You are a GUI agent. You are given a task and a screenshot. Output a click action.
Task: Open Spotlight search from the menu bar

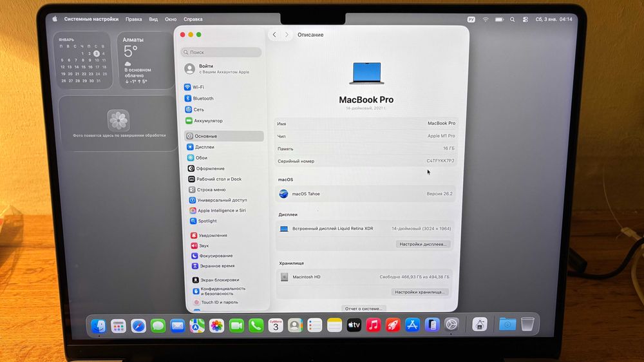click(x=512, y=19)
